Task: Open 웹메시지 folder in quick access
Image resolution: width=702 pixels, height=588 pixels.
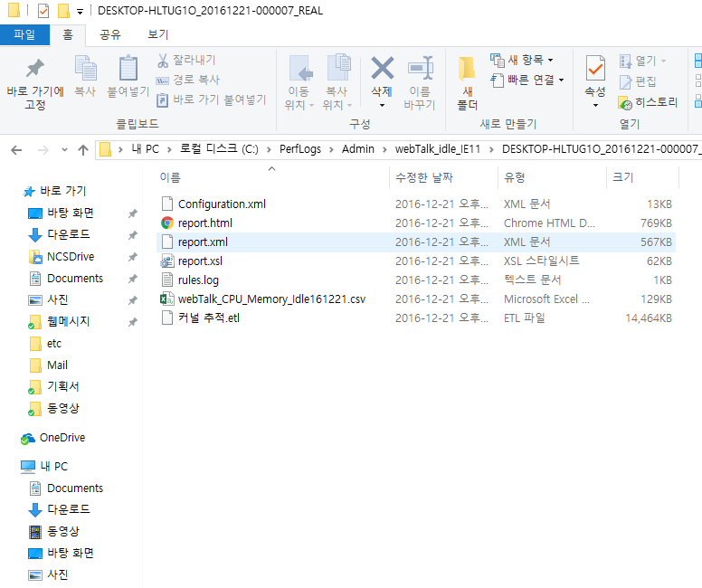Action: pyautogui.click(x=59, y=321)
